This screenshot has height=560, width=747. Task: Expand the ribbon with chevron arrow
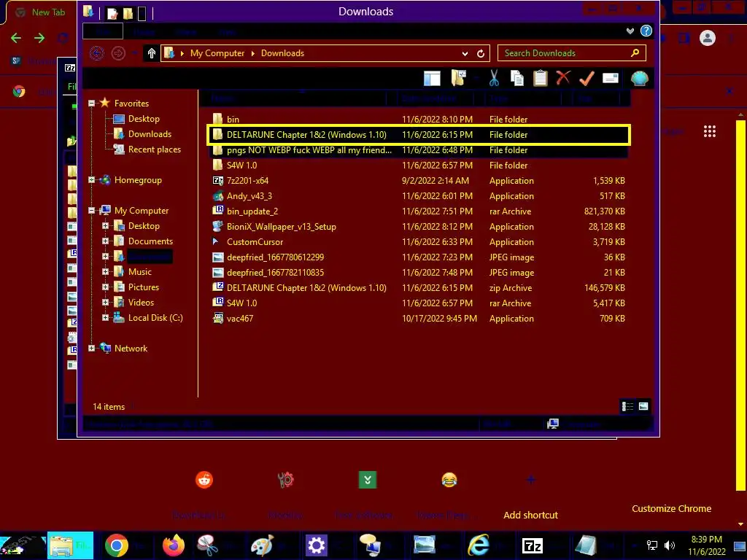[x=630, y=31]
